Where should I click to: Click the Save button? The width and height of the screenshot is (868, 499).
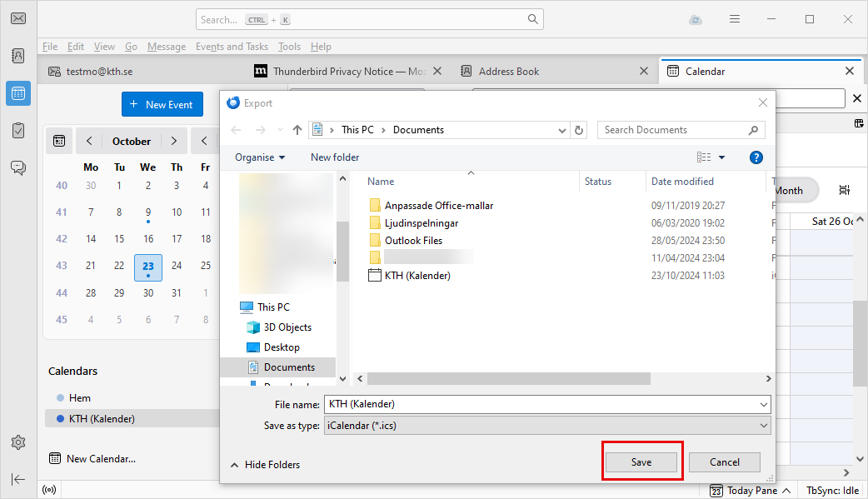point(641,462)
